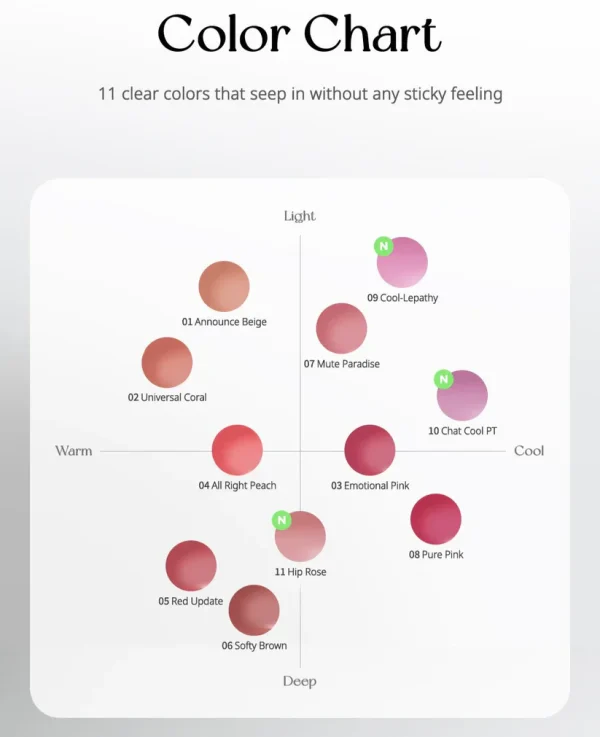Click the 11 Hip Rose swatch
Viewport: 600px width, 737px height.
point(300,536)
